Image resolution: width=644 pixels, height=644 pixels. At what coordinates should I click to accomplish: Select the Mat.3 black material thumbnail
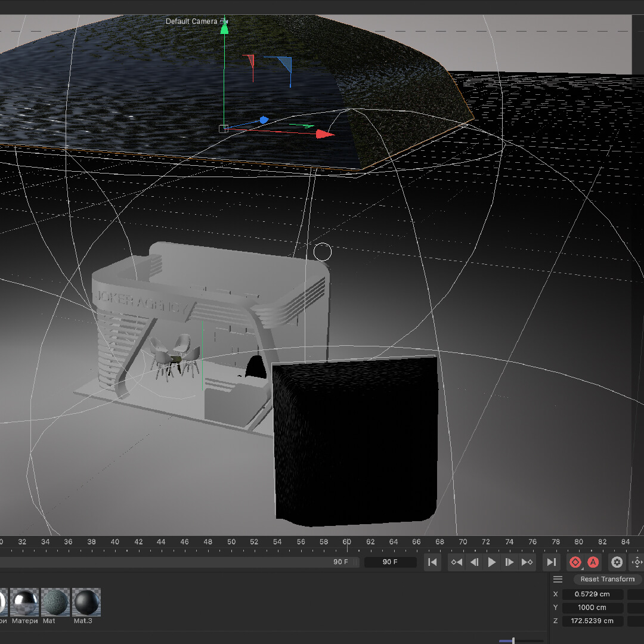86,602
